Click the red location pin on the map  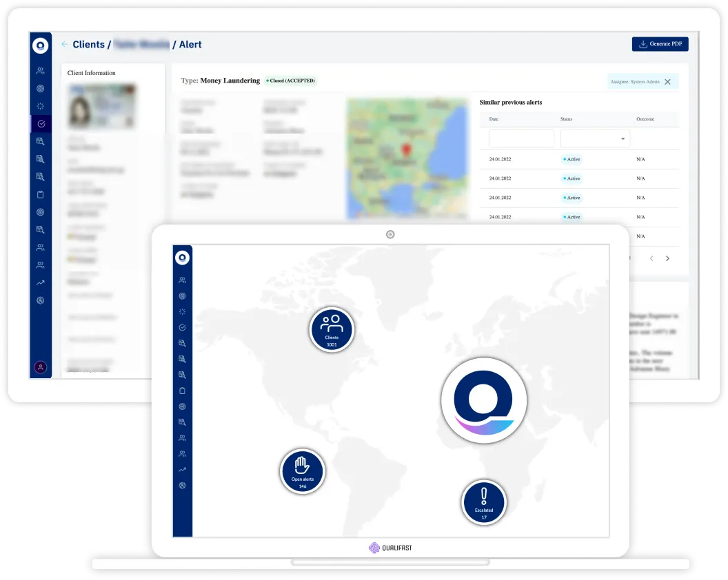pos(406,150)
